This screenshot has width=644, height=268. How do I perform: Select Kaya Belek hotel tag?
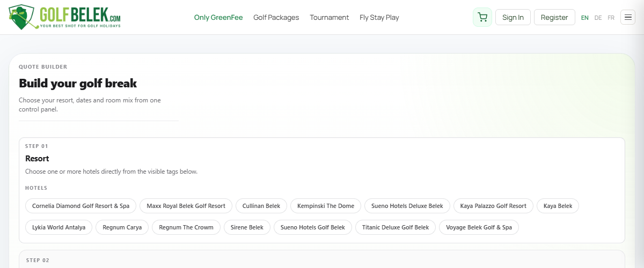point(558,206)
